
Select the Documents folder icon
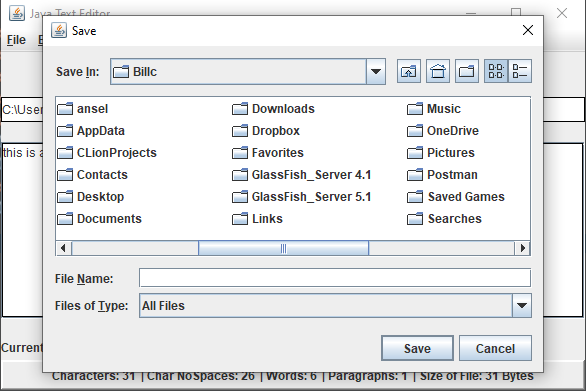pos(65,219)
